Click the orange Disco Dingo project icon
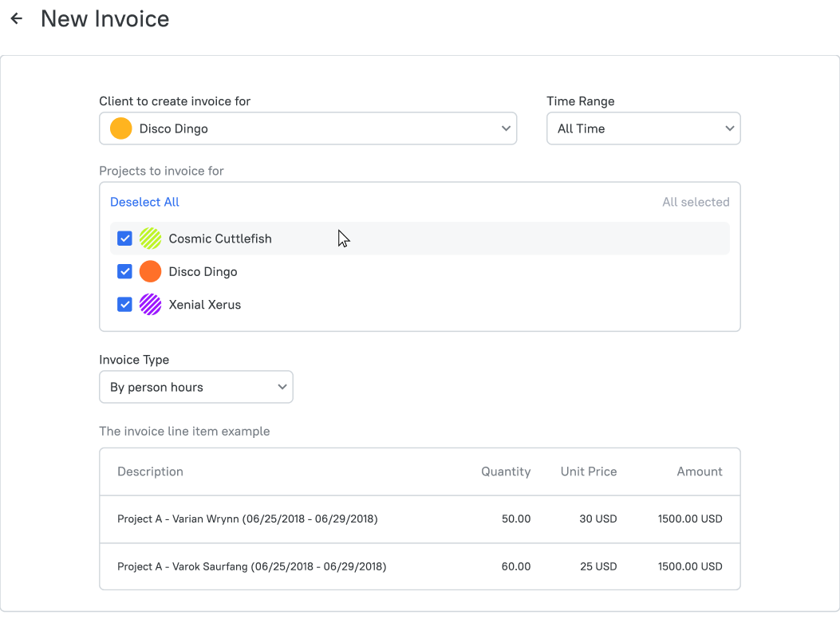 tap(151, 272)
